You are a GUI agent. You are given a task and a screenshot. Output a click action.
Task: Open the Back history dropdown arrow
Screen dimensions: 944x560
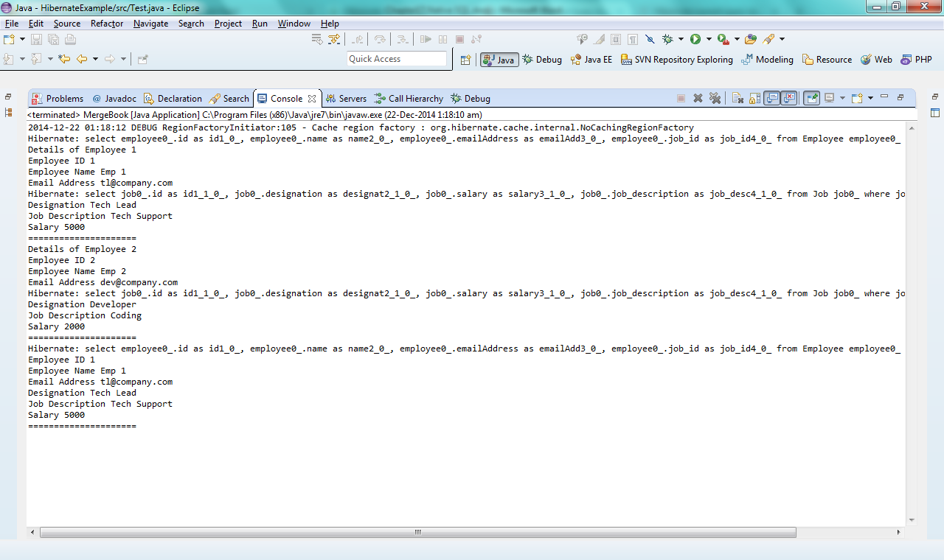click(x=95, y=59)
